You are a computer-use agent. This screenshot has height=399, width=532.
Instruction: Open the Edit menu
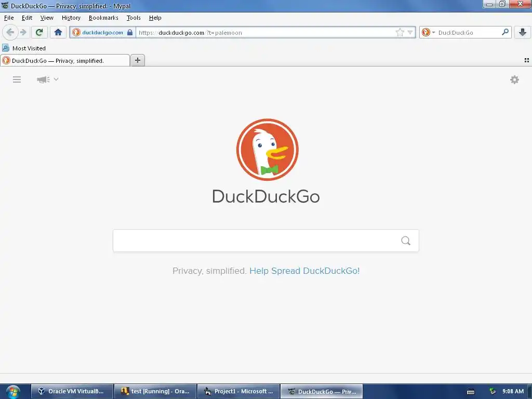tap(27, 18)
